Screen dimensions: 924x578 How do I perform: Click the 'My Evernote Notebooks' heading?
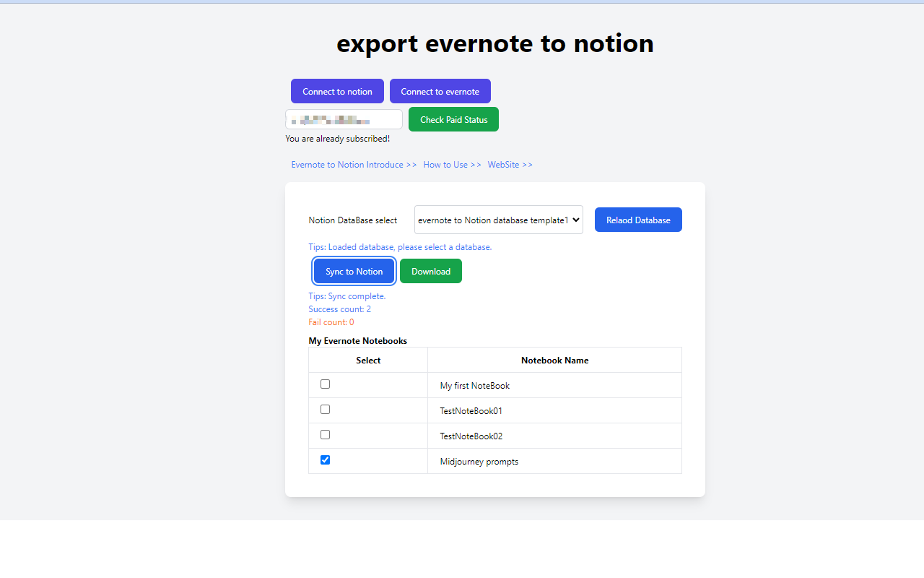358,340
